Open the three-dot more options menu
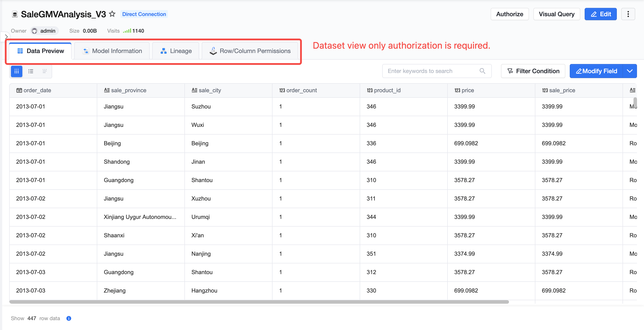This screenshot has height=330, width=644. (x=628, y=14)
